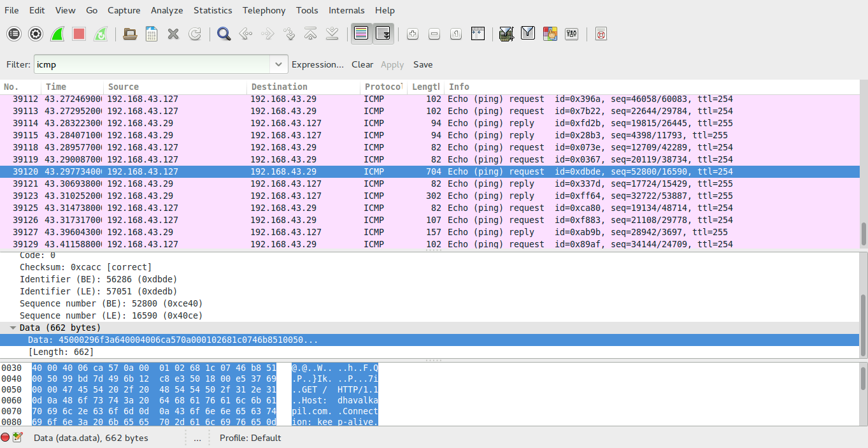
Task: Open the capture interfaces list icon
Action: (x=14, y=34)
